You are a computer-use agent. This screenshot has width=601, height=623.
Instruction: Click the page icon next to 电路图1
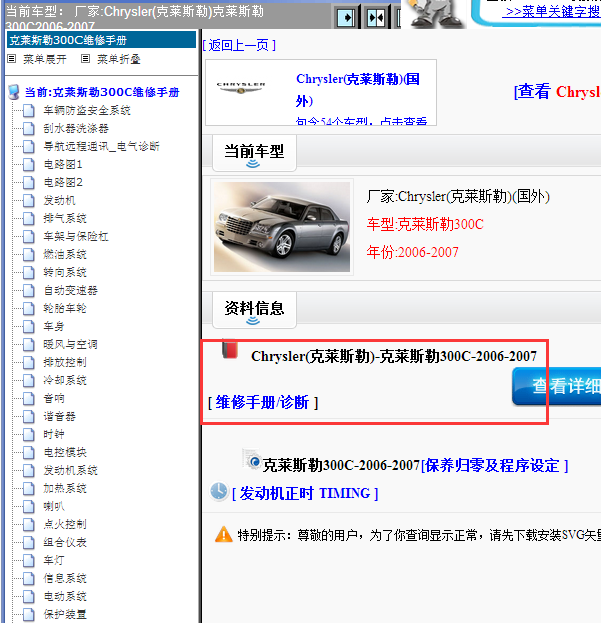click(x=29, y=164)
